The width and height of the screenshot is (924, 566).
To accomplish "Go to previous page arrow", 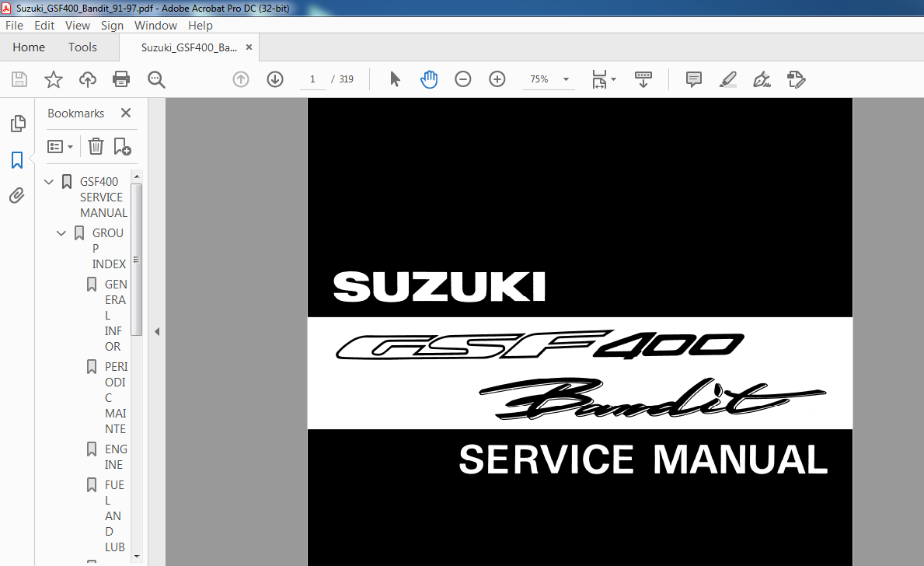I will (x=240, y=79).
